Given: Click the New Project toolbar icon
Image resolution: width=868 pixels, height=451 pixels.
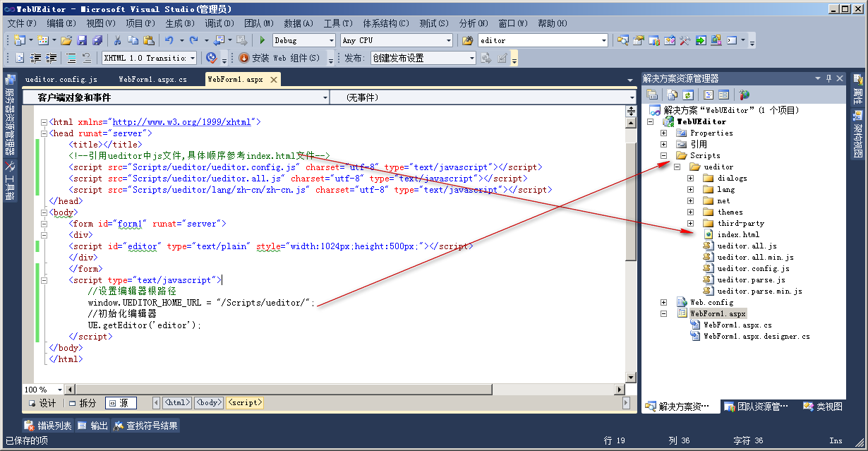Looking at the screenshot, I should click(x=19, y=40).
